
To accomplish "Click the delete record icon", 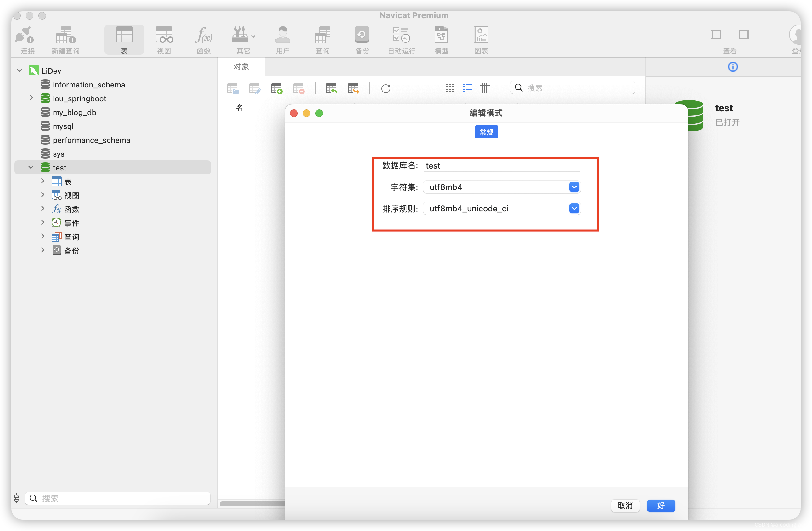I will pos(299,88).
